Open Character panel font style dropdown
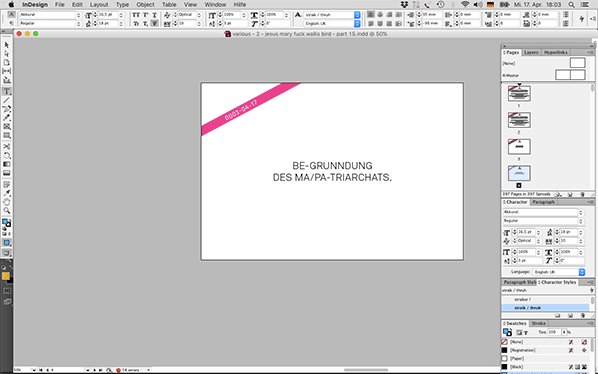Image resolution: width=598 pixels, height=374 pixels. click(580, 221)
